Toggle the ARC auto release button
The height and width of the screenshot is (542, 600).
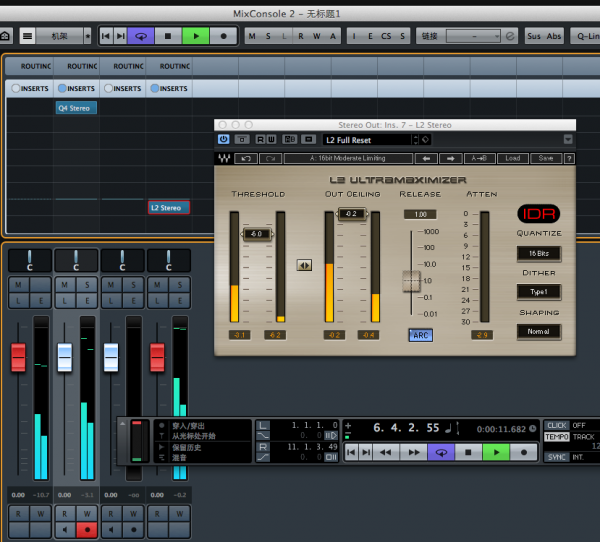pos(421,335)
